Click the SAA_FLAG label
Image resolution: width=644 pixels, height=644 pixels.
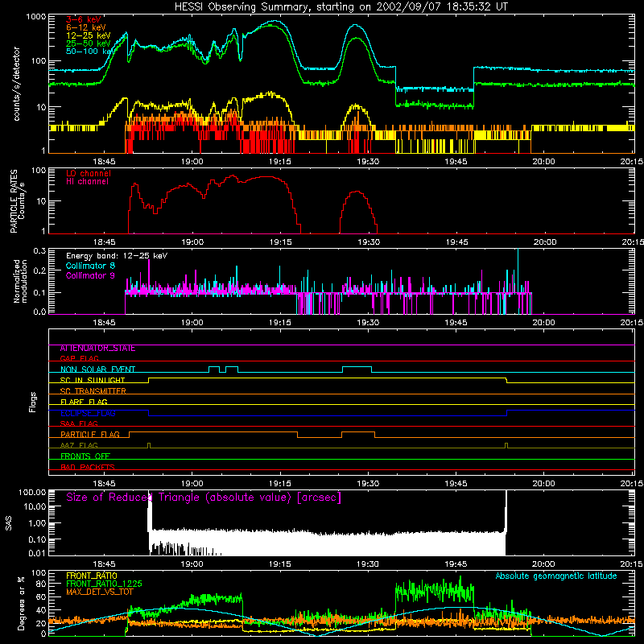pyautogui.click(x=79, y=423)
